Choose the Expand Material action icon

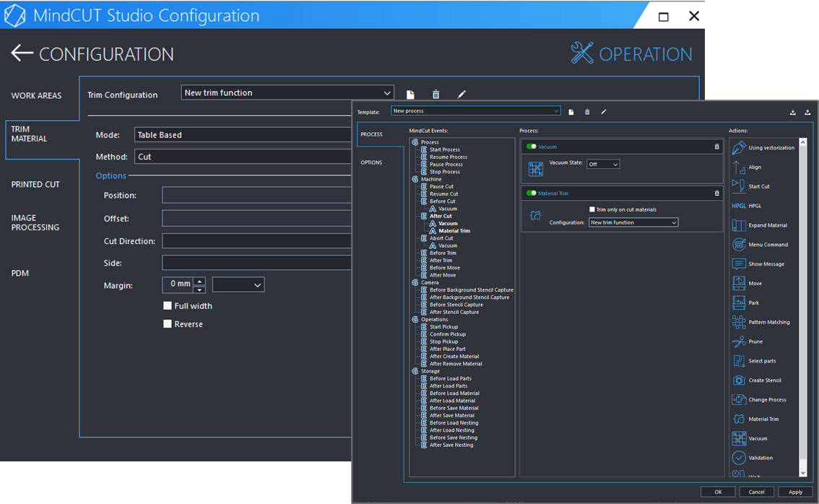tap(739, 225)
